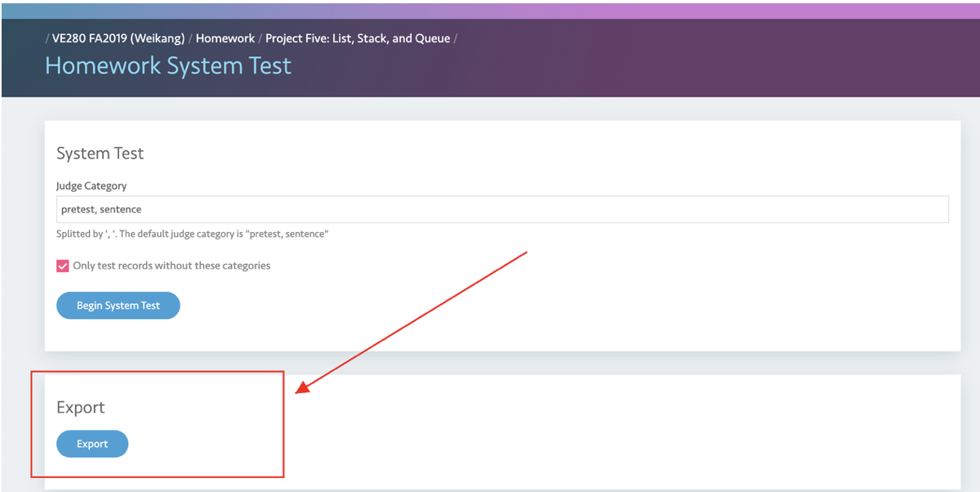Export the homework test records
This screenshot has width=980, height=492.
coord(91,444)
